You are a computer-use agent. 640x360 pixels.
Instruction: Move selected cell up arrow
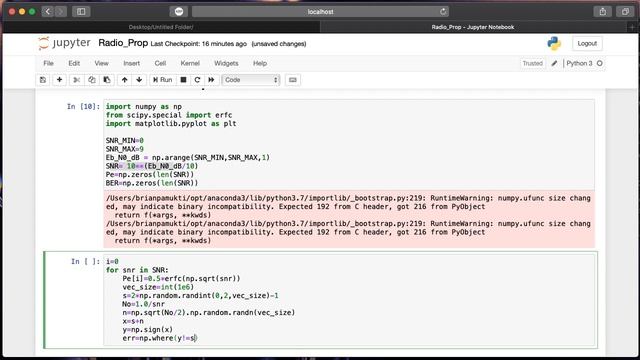point(124,80)
